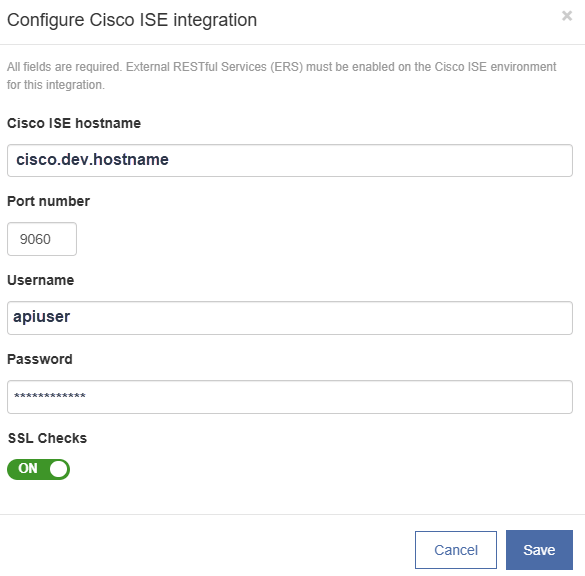
Task: Click the ON text inside the green toggle
Action: [x=28, y=468]
